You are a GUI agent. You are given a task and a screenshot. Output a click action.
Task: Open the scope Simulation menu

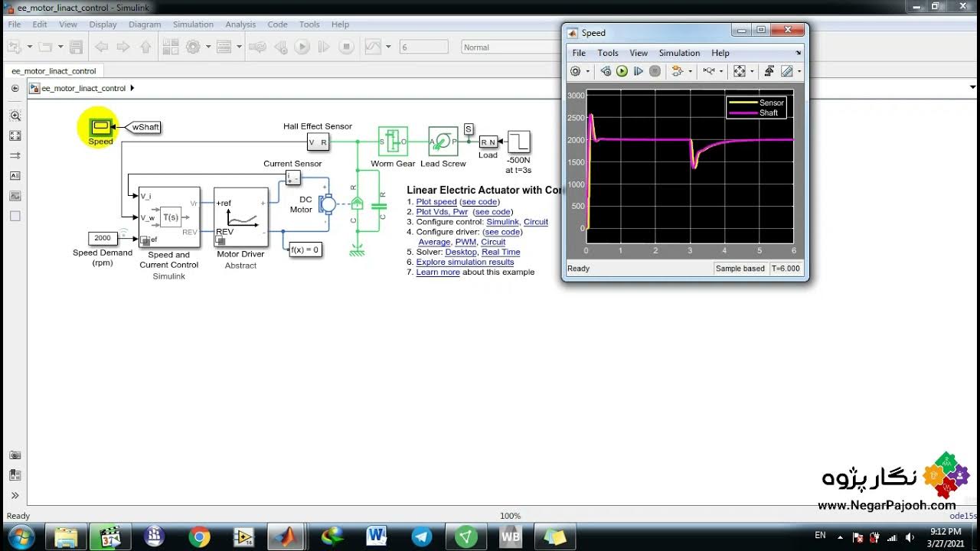[679, 53]
